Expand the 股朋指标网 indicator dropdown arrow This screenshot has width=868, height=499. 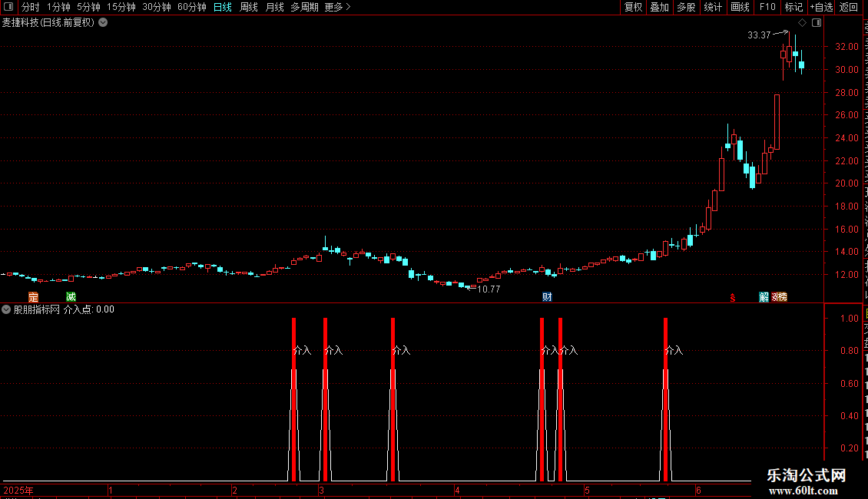tap(6, 309)
